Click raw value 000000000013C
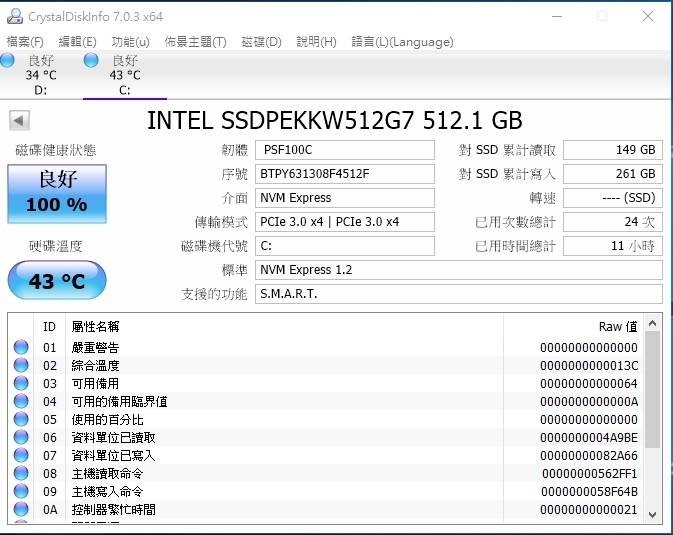The width and height of the screenshot is (673, 535). point(589,365)
